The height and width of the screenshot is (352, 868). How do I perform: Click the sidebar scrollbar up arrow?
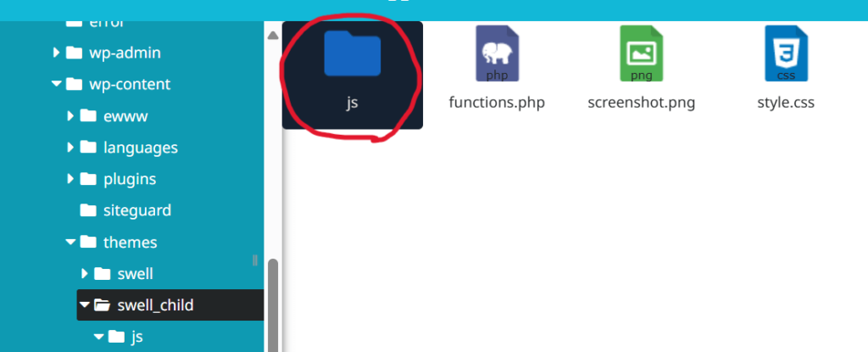272,36
